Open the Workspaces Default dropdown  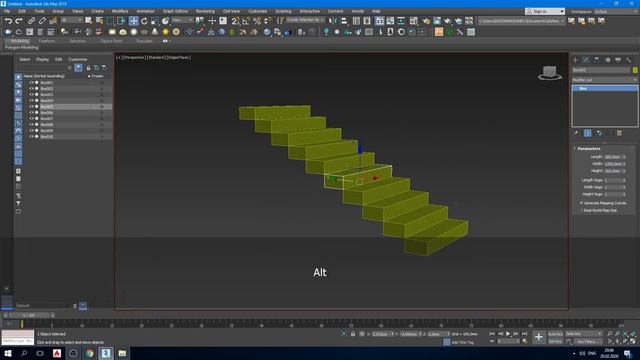pos(616,11)
